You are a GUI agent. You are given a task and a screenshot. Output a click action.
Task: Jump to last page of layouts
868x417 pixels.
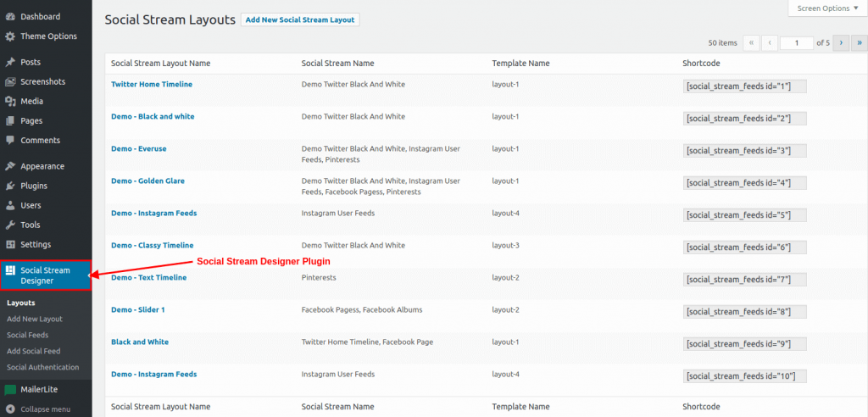coord(860,42)
